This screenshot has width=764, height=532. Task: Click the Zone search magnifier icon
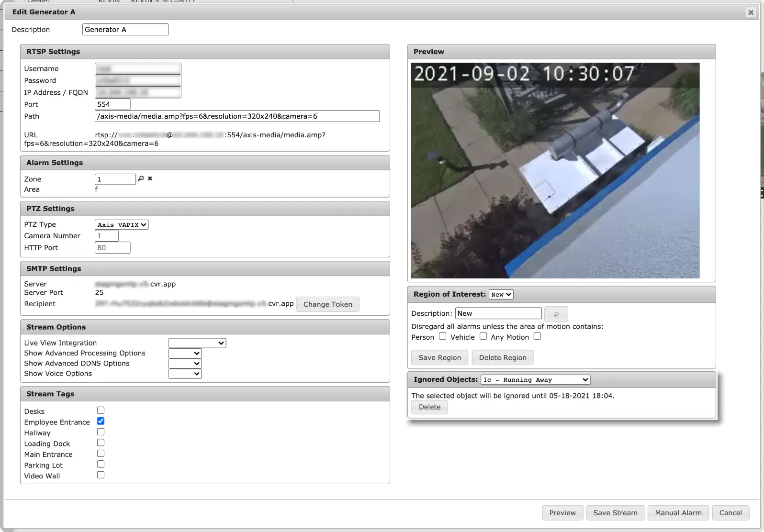pyautogui.click(x=141, y=178)
